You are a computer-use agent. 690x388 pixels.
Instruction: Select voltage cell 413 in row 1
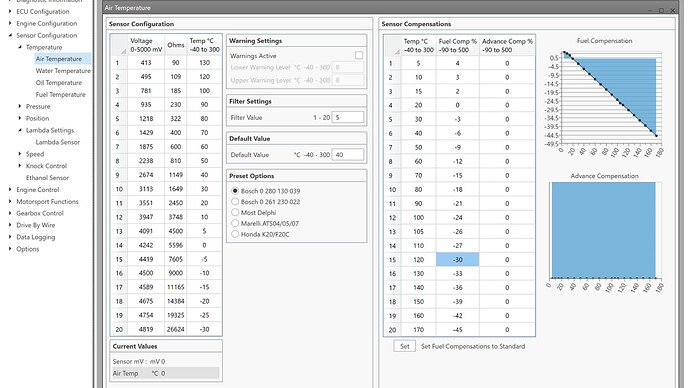point(146,63)
